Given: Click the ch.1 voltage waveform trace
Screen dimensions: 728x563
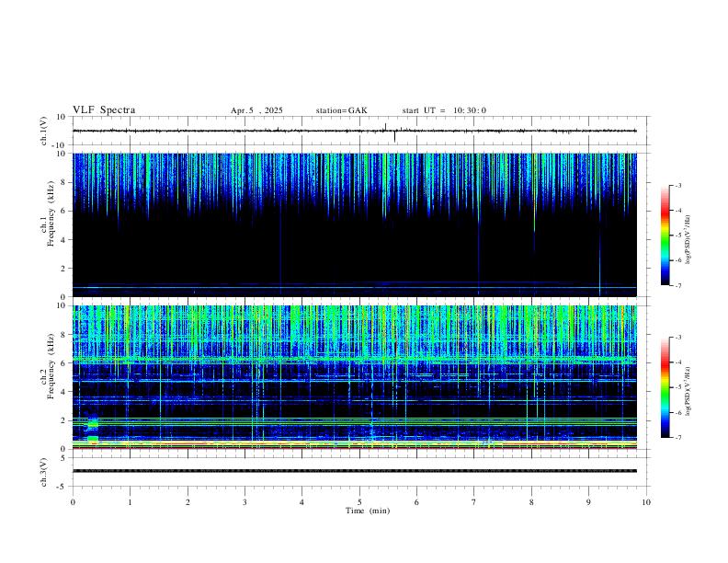Looking at the screenshot, I should tap(355, 131).
